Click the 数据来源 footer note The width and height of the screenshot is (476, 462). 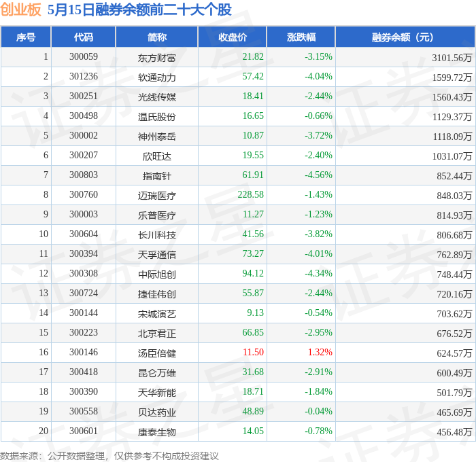(x=109, y=456)
